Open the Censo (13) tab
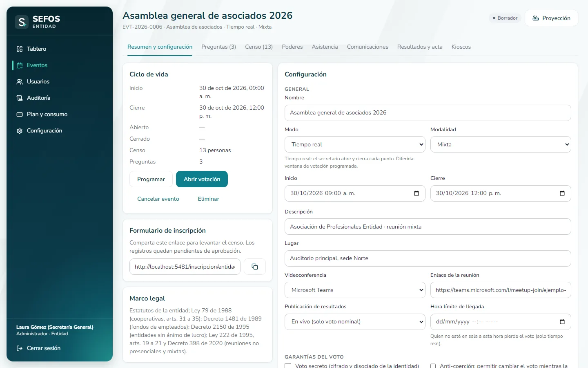This screenshot has width=588, height=368. tap(259, 47)
